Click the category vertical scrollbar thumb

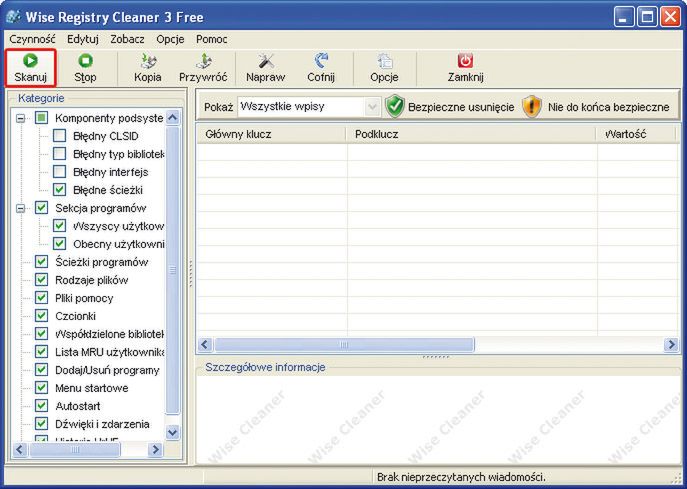click(x=173, y=270)
